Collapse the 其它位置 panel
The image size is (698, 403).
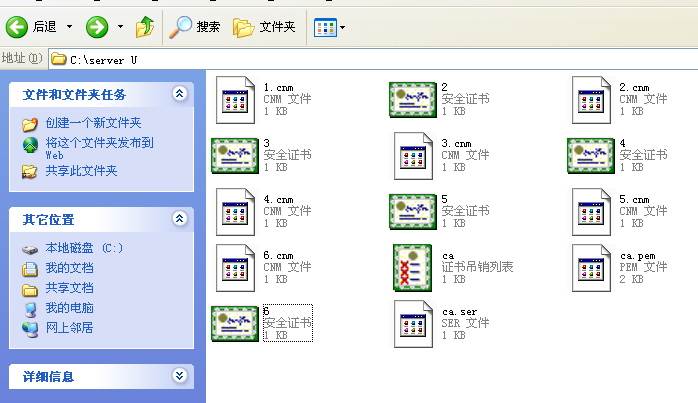pyautogui.click(x=179, y=219)
